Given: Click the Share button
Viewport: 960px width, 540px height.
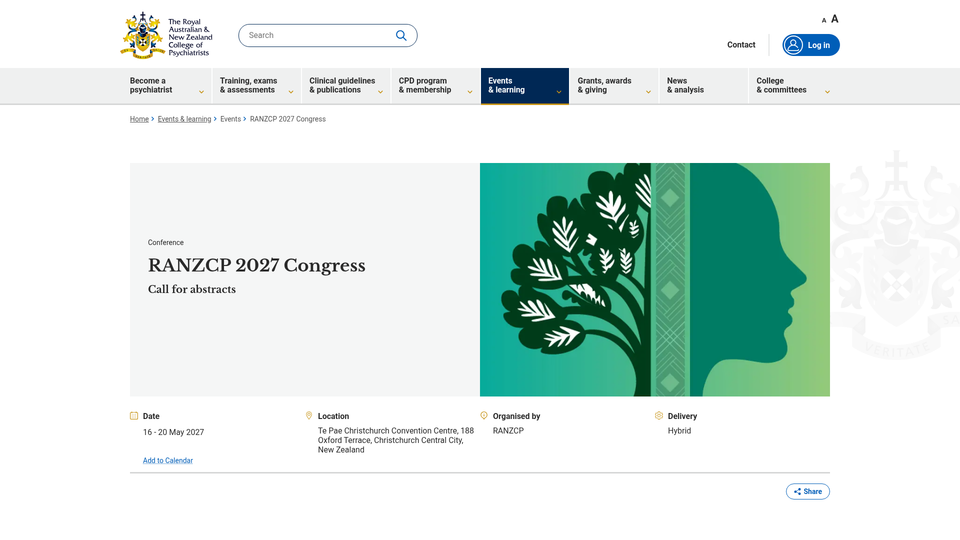Looking at the screenshot, I should tap(808, 492).
